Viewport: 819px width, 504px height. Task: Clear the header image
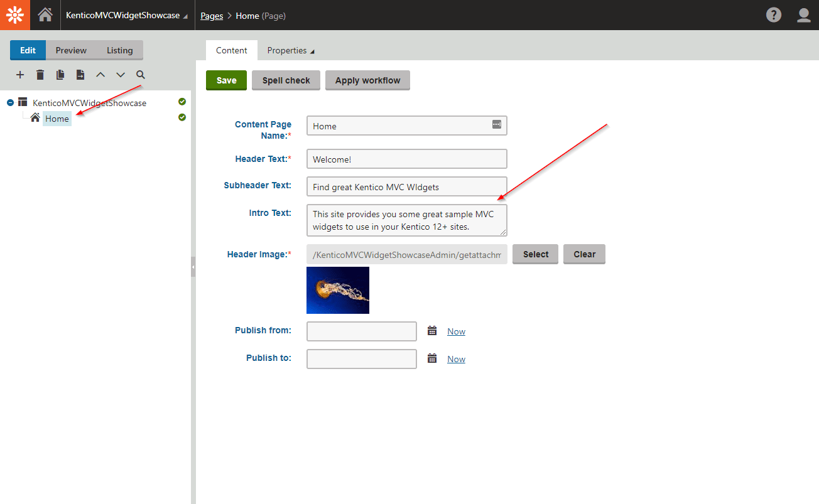point(584,254)
